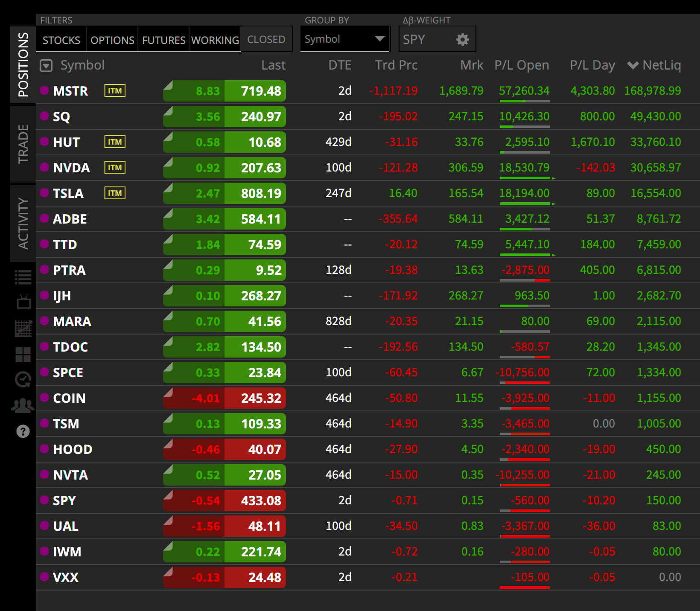The height and width of the screenshot is (611, 700).
Task: Click NVDA P/L Day value -142.03
Action: tap(595, 168)
